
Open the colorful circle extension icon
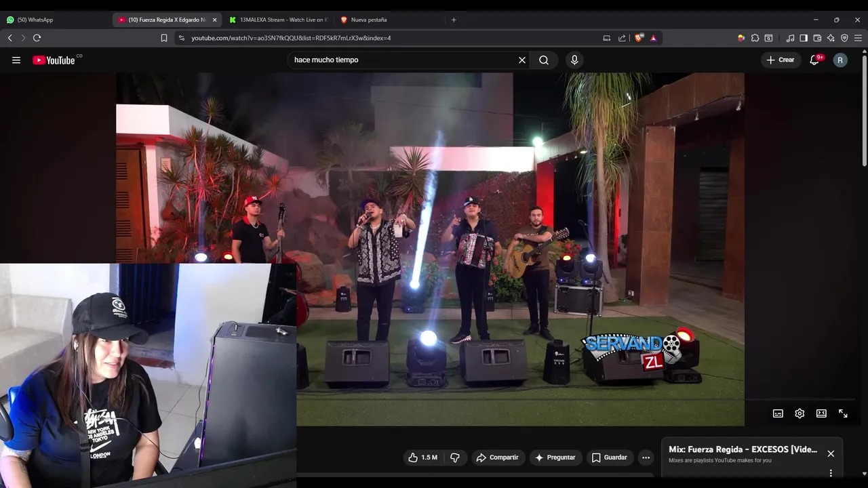pos(741,38)
